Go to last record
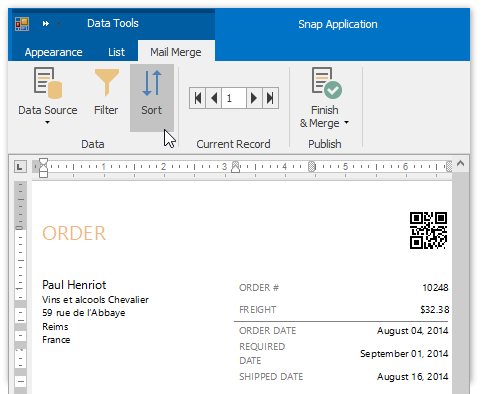The height and width of the screenshot is (394, 482). pos(270,98)
